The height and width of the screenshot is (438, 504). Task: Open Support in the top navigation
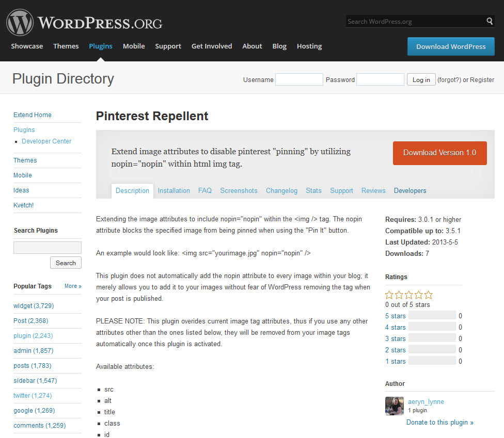[x=168, y=46]
